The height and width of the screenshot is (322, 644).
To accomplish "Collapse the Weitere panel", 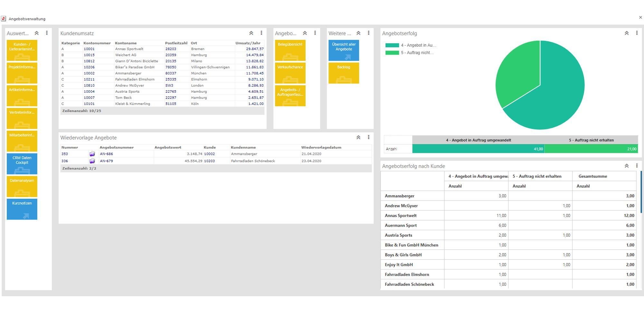I will tap(358, 33).
